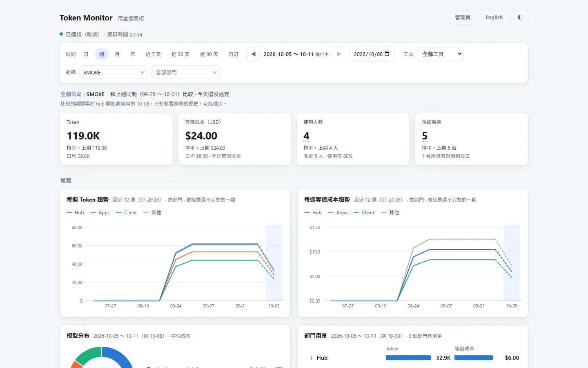
Task: Open the 全部部門 department dropdown
Action: tap(186, 72)
